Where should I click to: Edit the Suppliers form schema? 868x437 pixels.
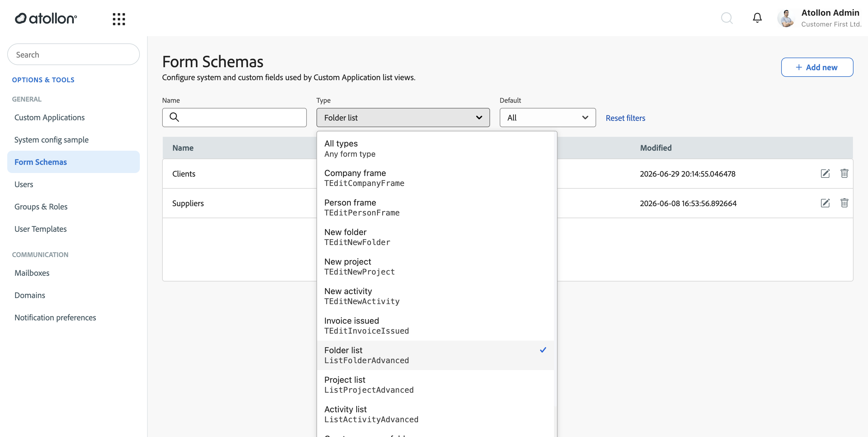click(x=825, y=203)
